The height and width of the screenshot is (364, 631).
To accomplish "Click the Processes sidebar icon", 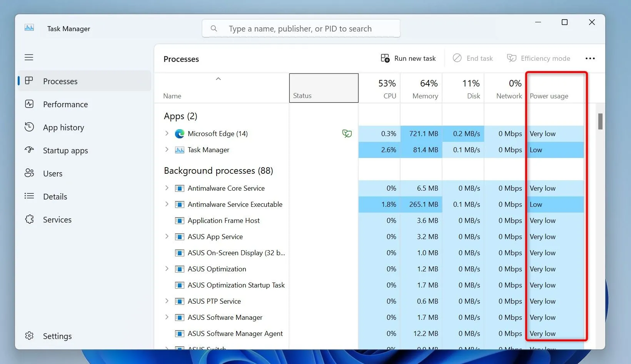I will point(29,81).
